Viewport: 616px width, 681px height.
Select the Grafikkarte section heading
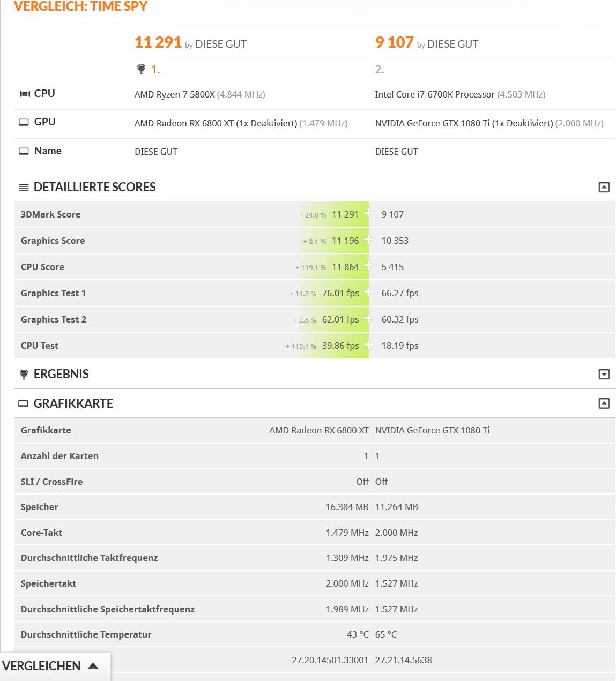(x=73, y=403)
